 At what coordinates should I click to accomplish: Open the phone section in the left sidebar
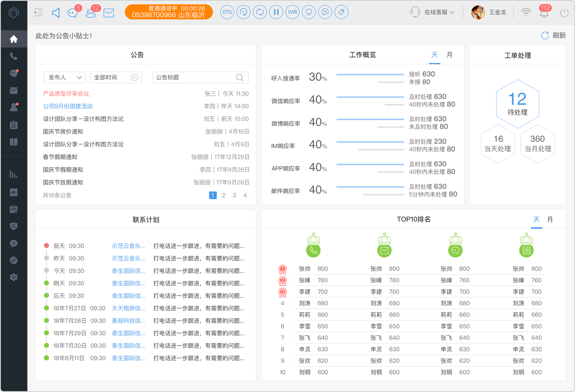pyautogui.click(x=14, y=56)
